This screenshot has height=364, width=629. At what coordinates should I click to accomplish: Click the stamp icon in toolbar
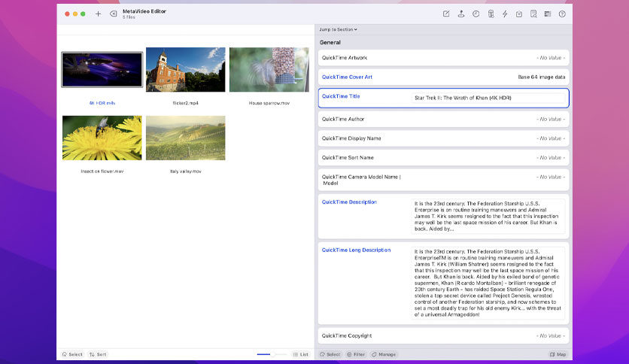tap(461, 14)
